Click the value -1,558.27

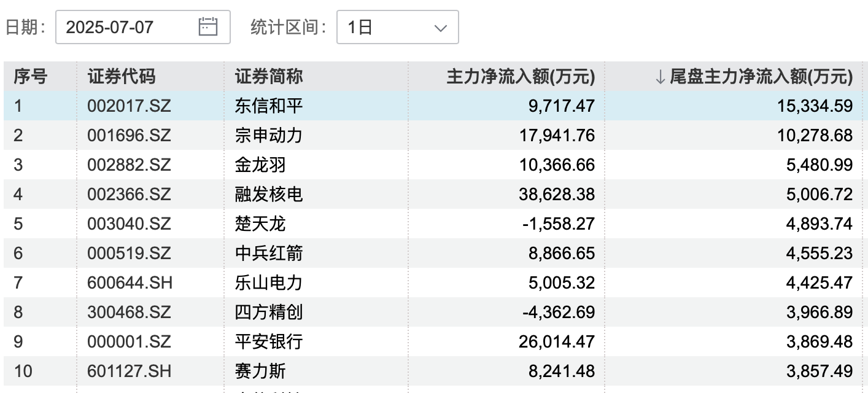pyautogui.click(x=559, y=224)
